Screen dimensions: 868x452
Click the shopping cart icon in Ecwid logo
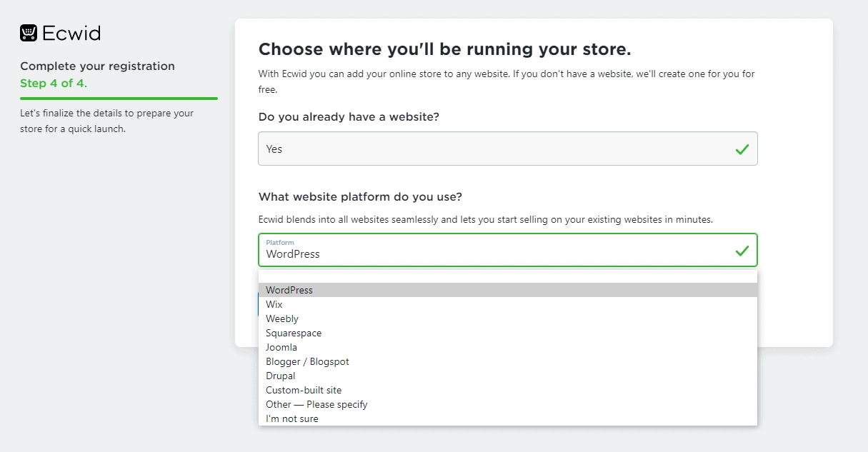tap(27, 32)
